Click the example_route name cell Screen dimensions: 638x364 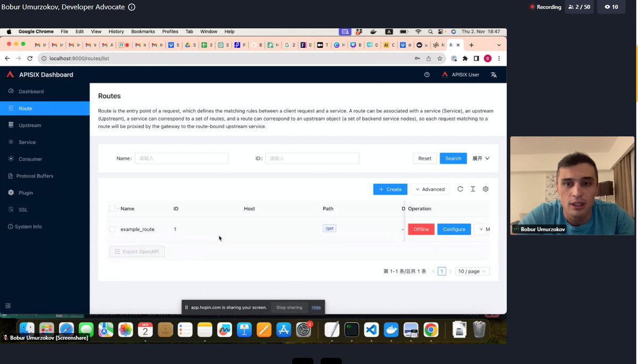click(137, 229)
